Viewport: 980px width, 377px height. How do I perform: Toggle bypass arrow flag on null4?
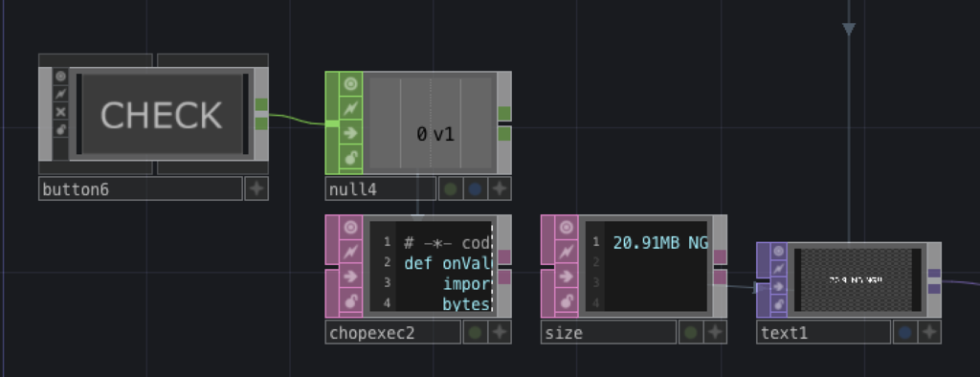[350, 133]
